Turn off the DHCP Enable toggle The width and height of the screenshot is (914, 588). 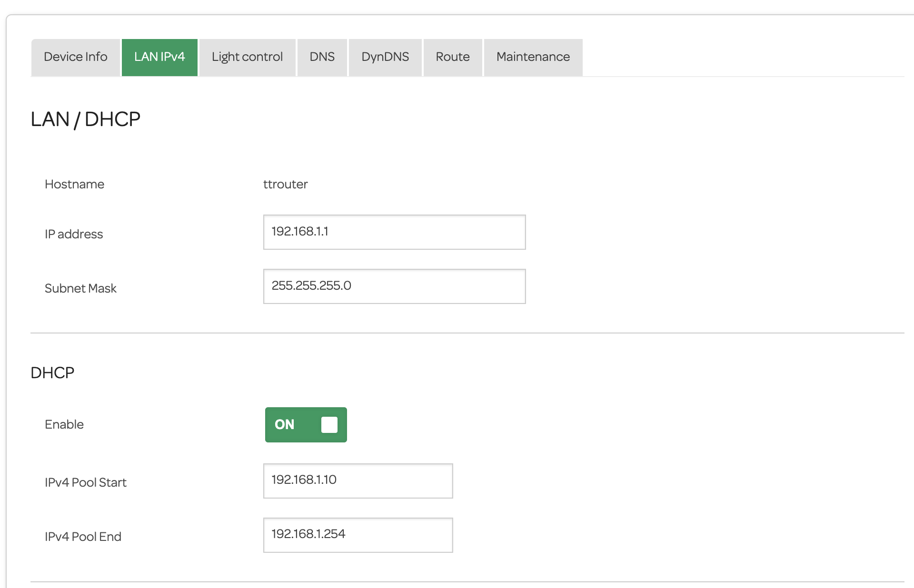[x=306, y=424]
